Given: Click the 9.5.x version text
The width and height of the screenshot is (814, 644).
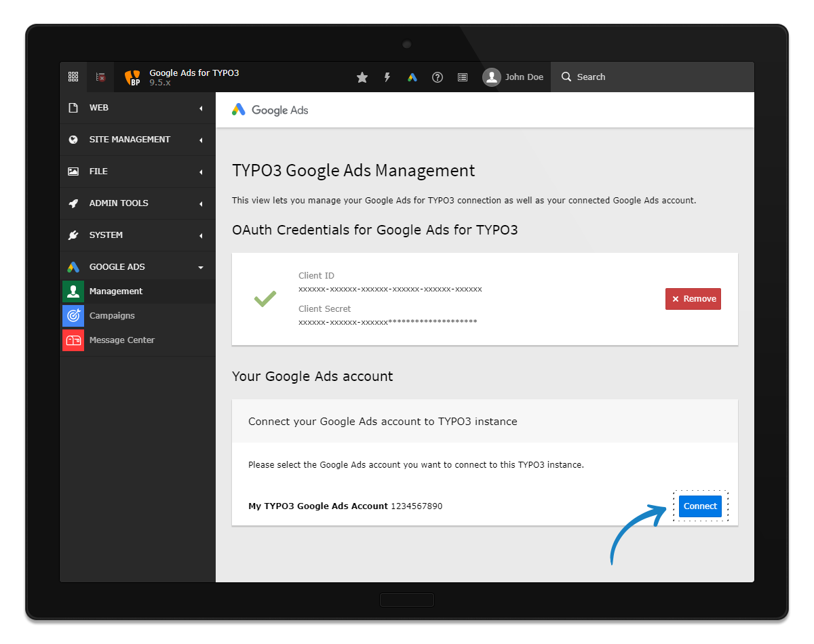Looking at the screenshot, I should [160, 82].
